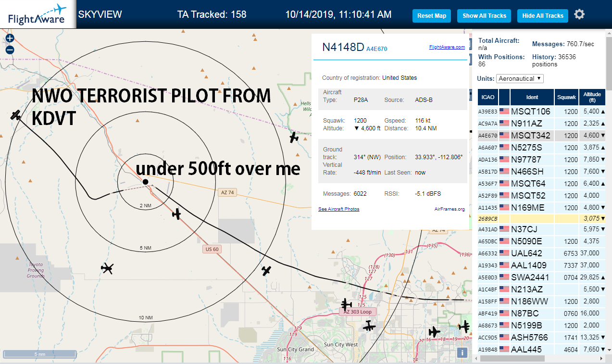Click US flag in MSQT106 row
The width and height of the screenshot is (612, 364).
(x=504, y=112)
